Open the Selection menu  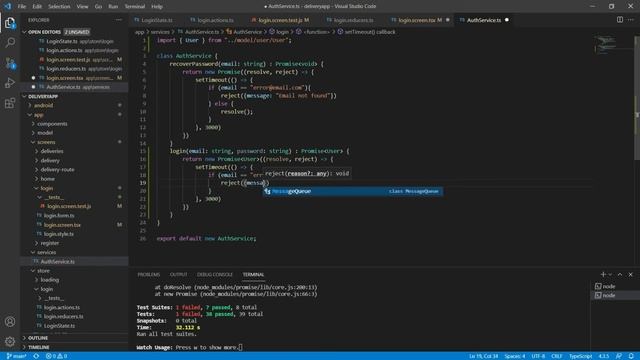coord(59,7)
